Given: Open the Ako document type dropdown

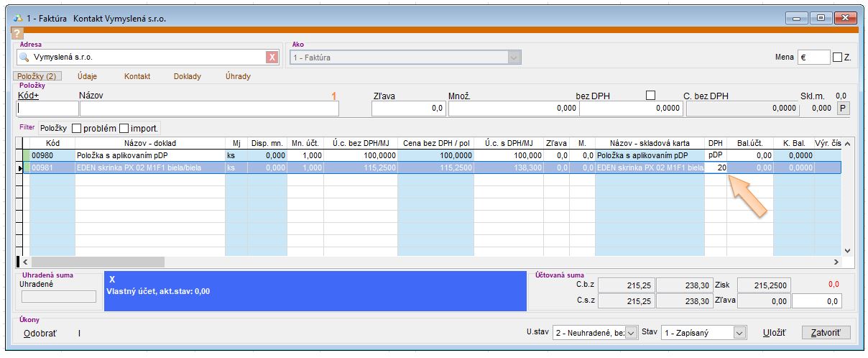Looking at the screenshot, I should pyautogui.click(x=513, y=58).
